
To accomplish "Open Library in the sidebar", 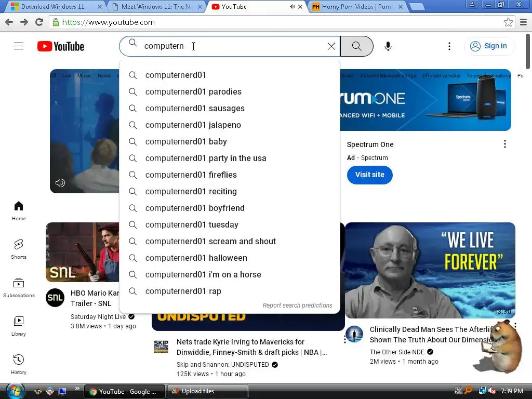I will coord(19,326).
